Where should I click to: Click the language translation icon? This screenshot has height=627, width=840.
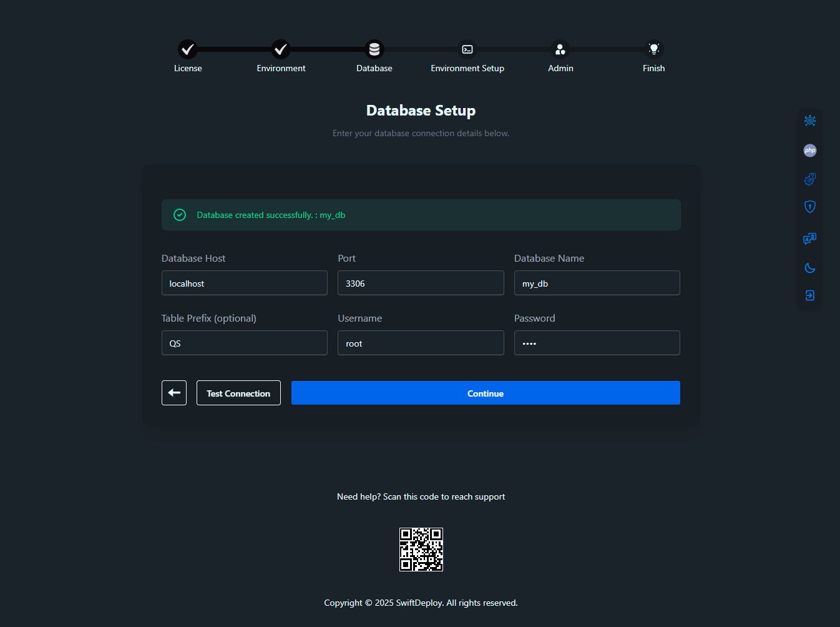click(810, 239)
